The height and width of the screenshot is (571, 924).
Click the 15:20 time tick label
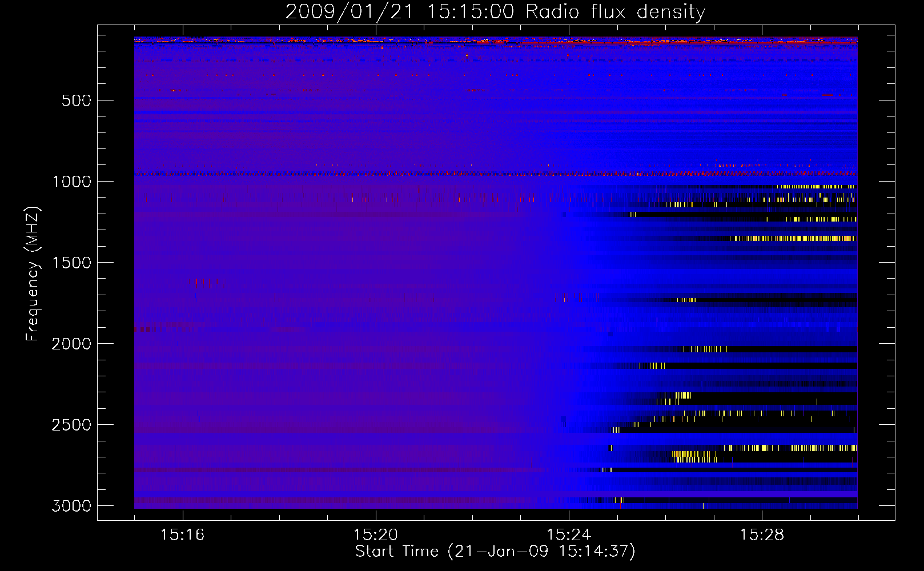(375, 535)
